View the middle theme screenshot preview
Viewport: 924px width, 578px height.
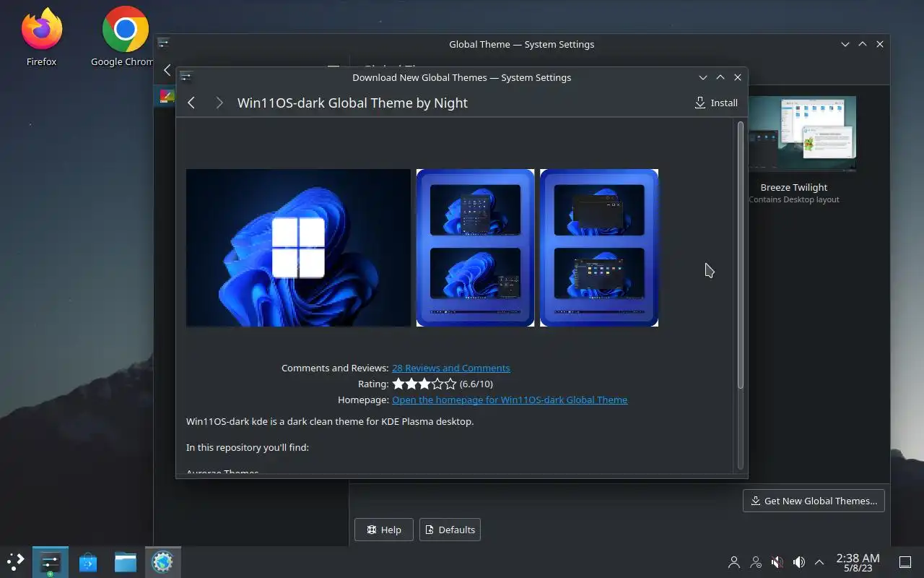(x=476, y=248)
